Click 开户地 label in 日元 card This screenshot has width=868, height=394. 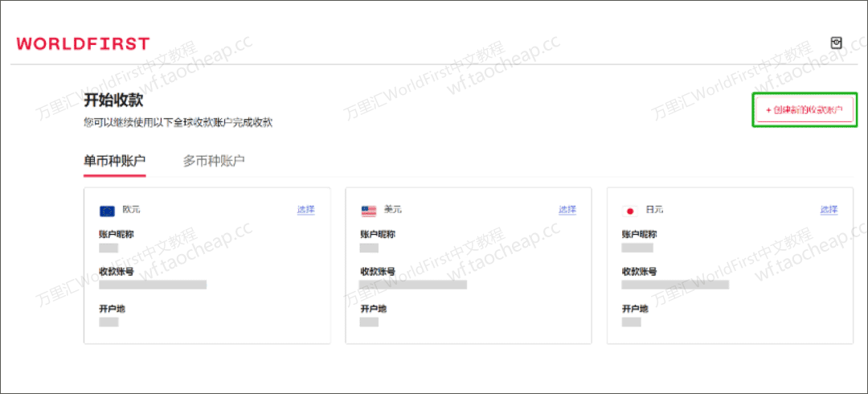pos(635,309)
